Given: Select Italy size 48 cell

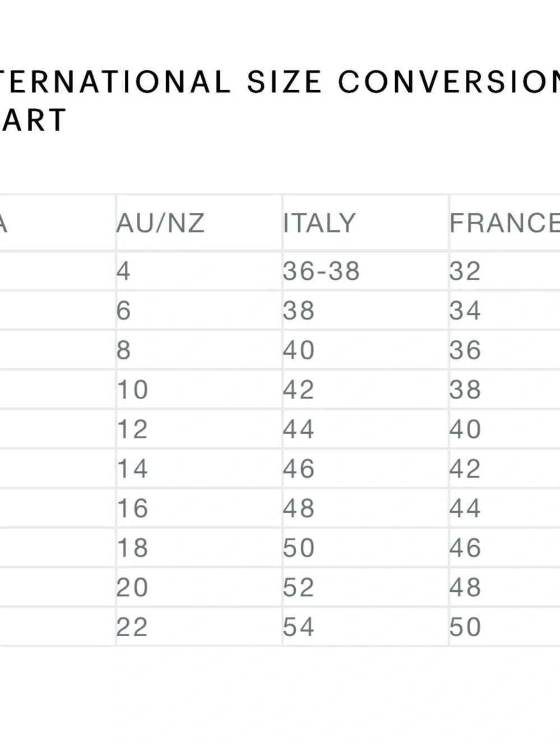Looking at the screenshot, I should (365, 508).
